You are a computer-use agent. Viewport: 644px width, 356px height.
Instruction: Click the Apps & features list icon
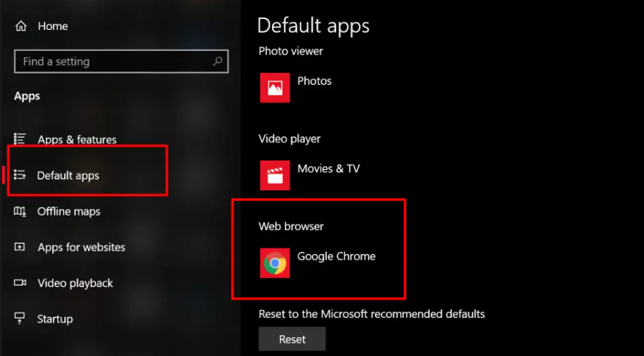click(x=19, y=139)
